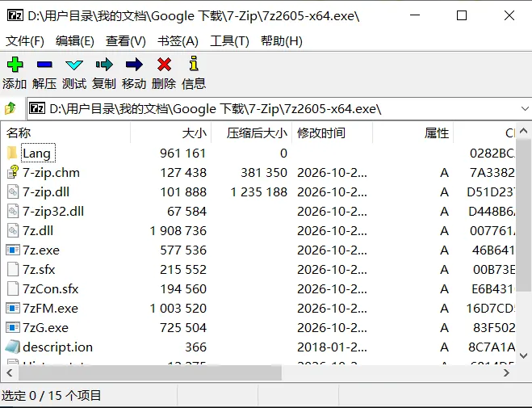Click size value 1 908 736
The width and height of the screenshot is (532, 408).
[178, 231]
